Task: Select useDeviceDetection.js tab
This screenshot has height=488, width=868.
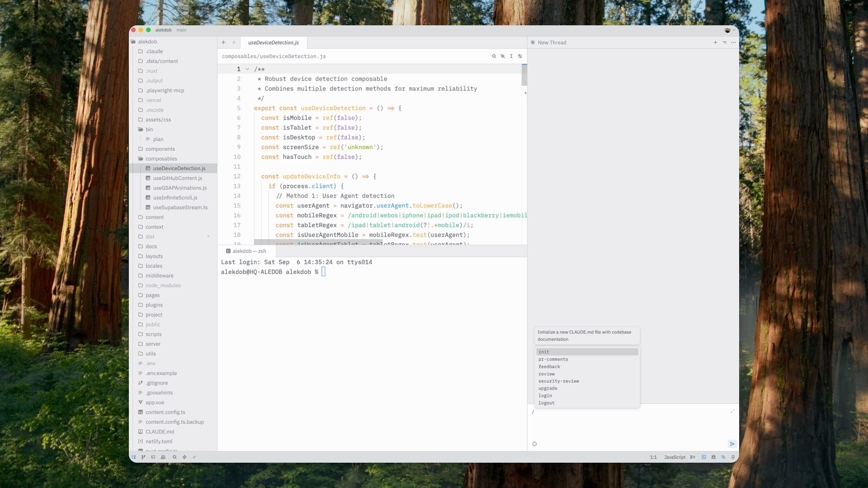Action: (274, 42)
